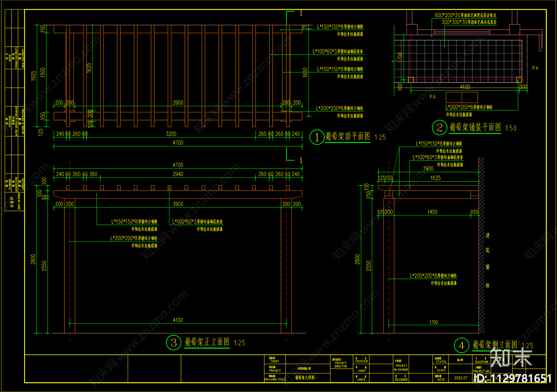Select the circled number 3 view marker
Image resolution: width=557 pixels, height=392 pixels.
174,343
